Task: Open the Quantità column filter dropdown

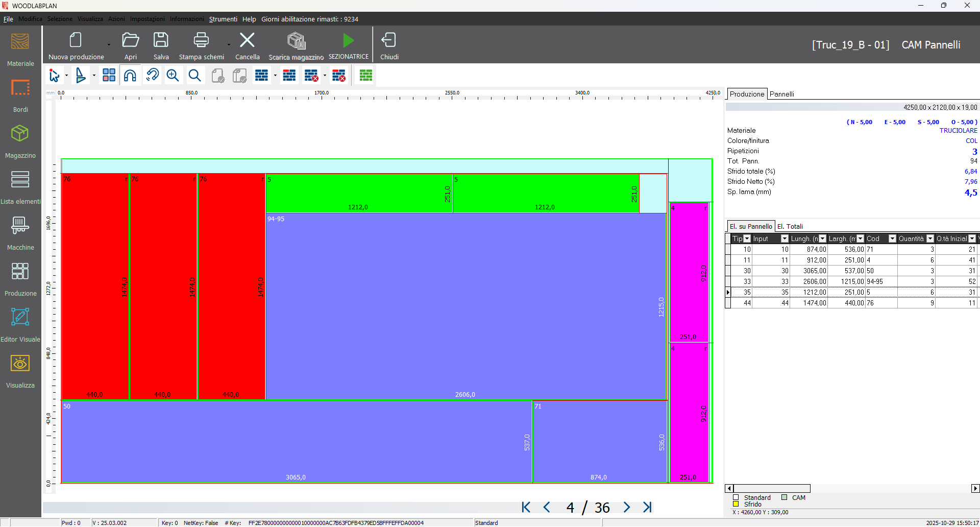Action: point(930,238)
